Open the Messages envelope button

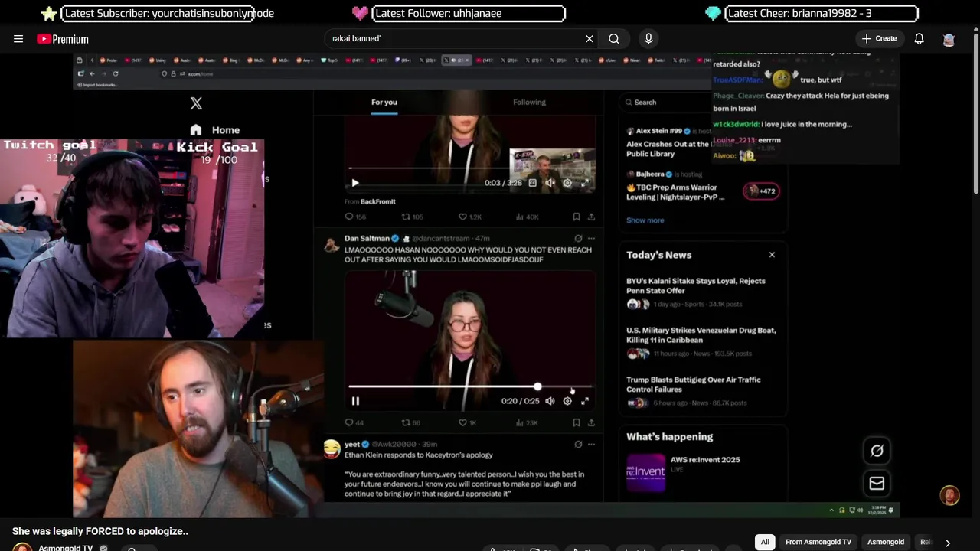point(877,483)
